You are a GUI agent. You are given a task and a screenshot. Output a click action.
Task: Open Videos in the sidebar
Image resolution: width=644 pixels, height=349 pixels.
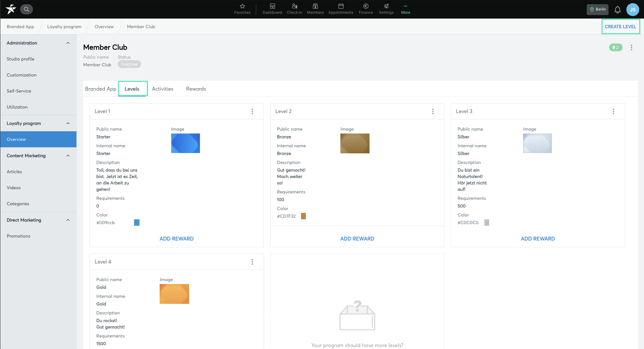[38, 188]
